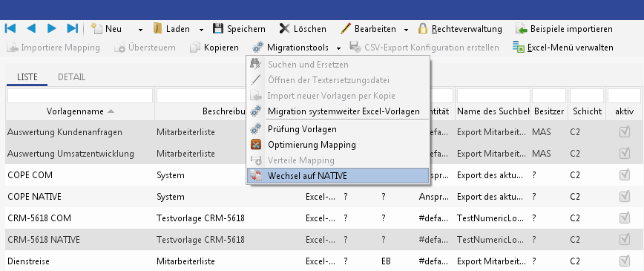Select the Dienstreise row name
This screenshot has height=271, width=644.
tap(28, 261)
